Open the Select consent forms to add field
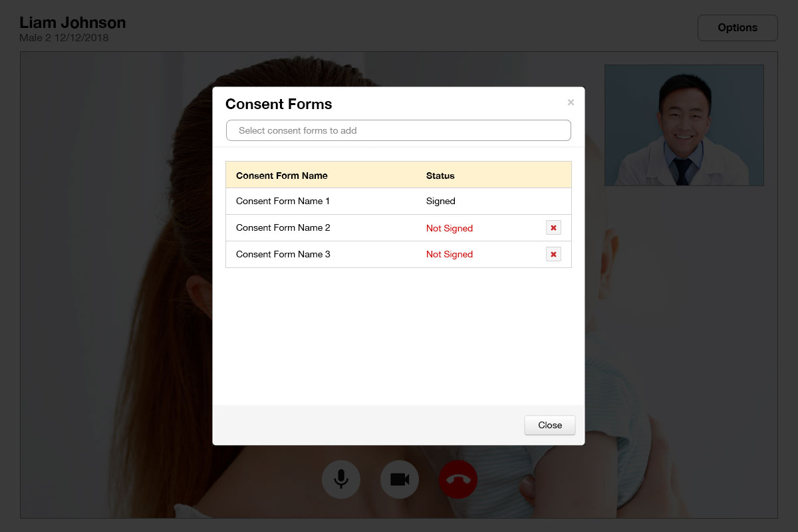 (x=398, y=130)
